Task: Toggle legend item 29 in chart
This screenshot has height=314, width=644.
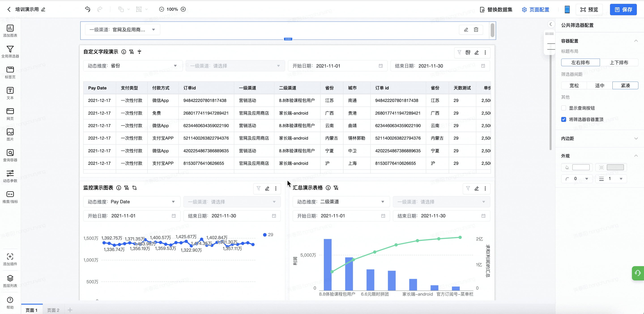Action: point(268,235)
